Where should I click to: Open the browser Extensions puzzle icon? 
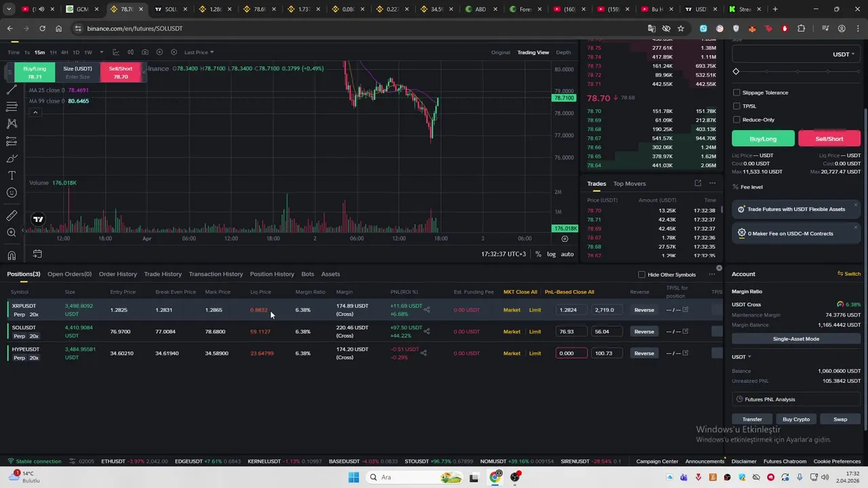(x=802, y=28)
